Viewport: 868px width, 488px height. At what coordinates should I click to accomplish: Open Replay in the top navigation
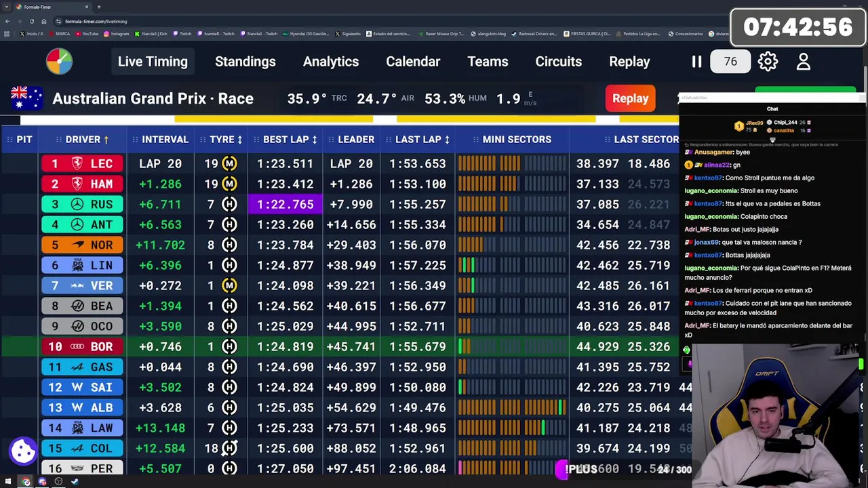point(629,62)
